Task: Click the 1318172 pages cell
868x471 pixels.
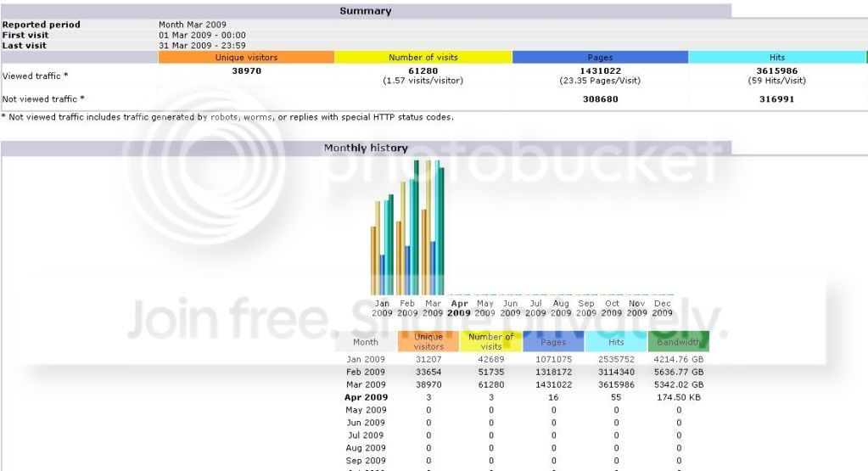Action: 553,372
